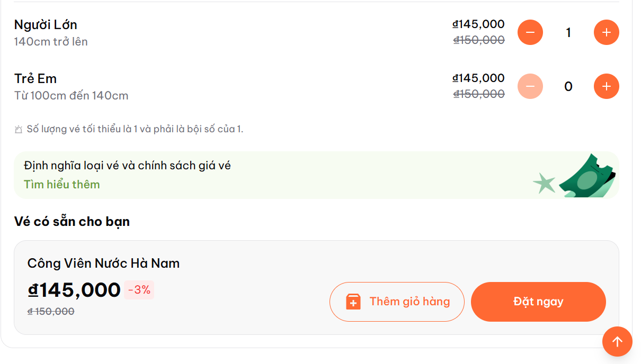
Task: Click the Thêm giỏ hàng button label
Action: tap(409, 302)
